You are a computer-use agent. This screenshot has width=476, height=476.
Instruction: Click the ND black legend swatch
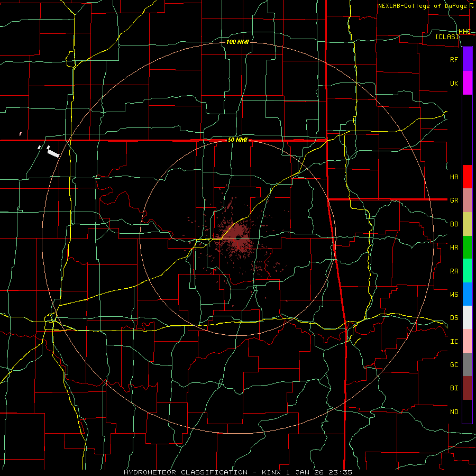[x=467, y=411]
